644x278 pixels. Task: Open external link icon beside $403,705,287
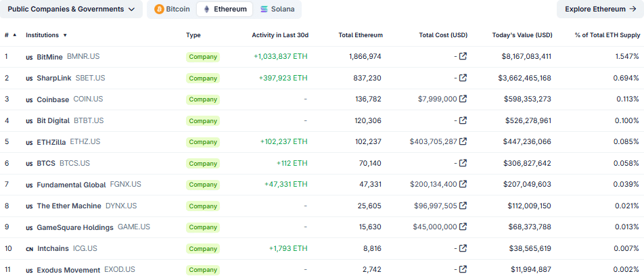click(463, 141)
